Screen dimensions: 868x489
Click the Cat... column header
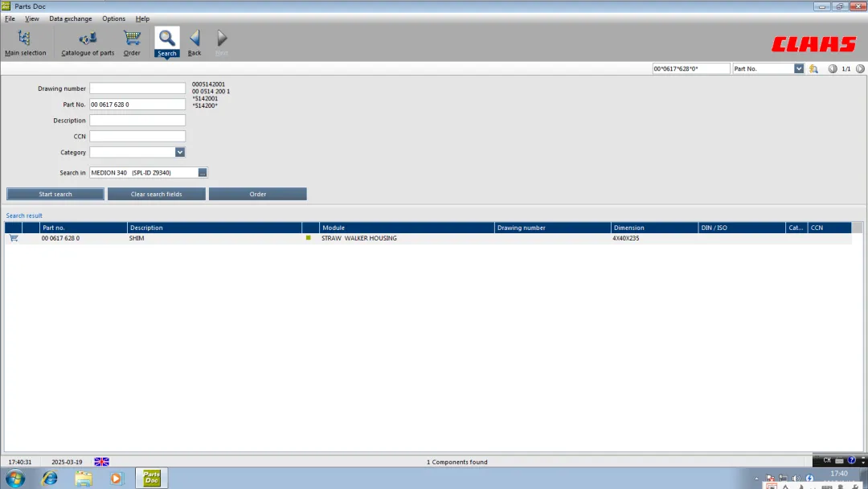click(x=796, y=228)
